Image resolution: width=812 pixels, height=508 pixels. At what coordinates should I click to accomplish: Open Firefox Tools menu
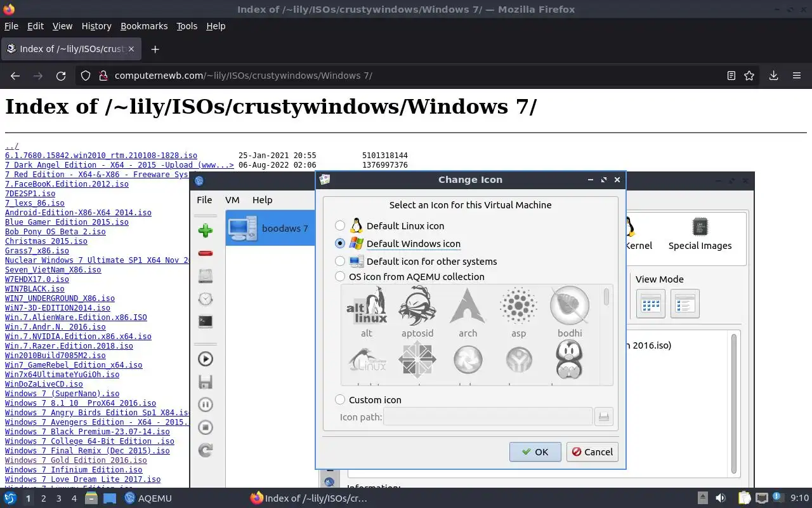point(187,26)
